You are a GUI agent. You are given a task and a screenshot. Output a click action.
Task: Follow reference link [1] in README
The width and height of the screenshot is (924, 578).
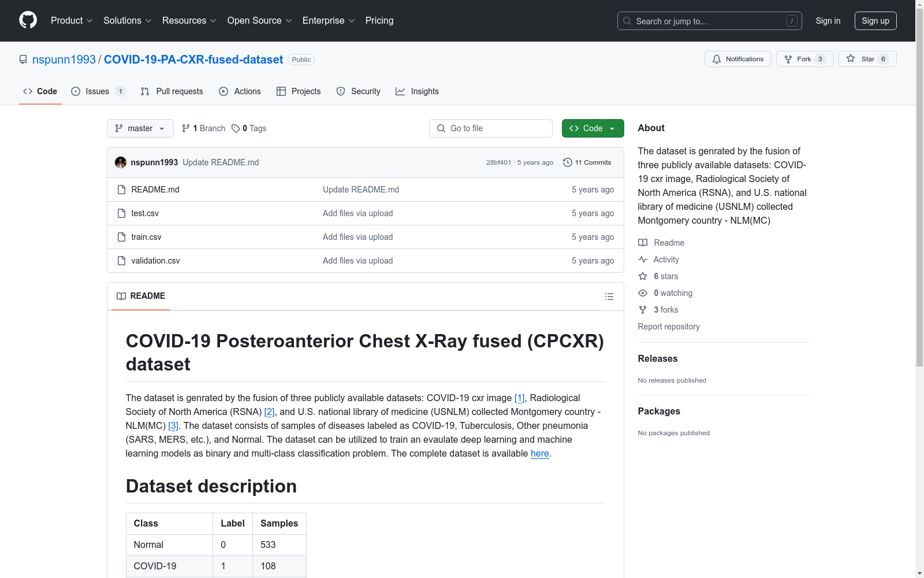[520, 398]
